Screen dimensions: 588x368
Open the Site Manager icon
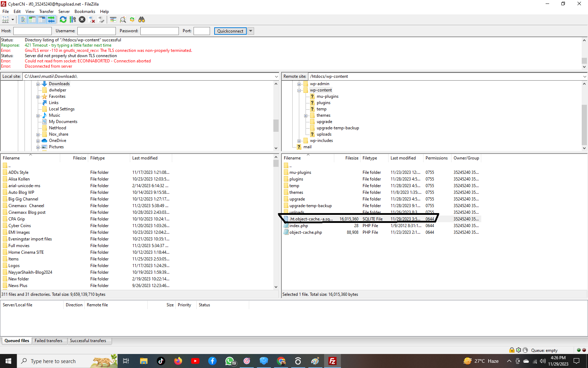[x=6, y=20]
